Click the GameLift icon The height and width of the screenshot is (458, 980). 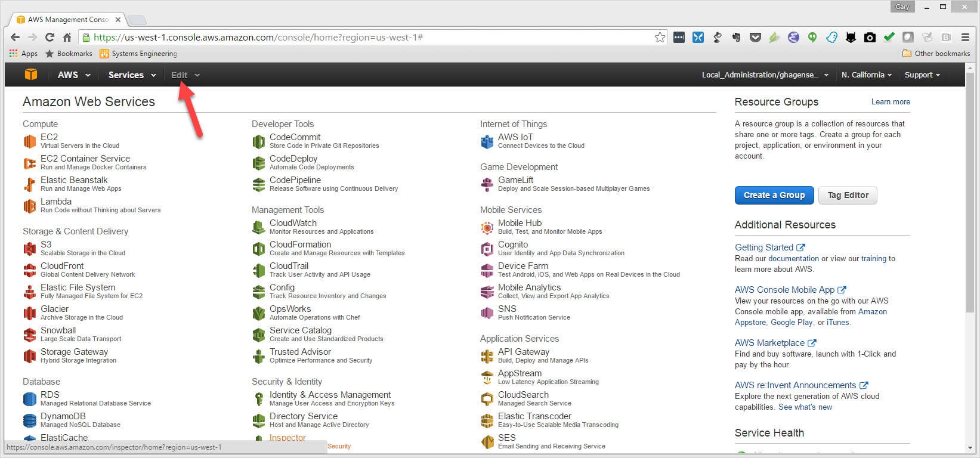[487, 184]
